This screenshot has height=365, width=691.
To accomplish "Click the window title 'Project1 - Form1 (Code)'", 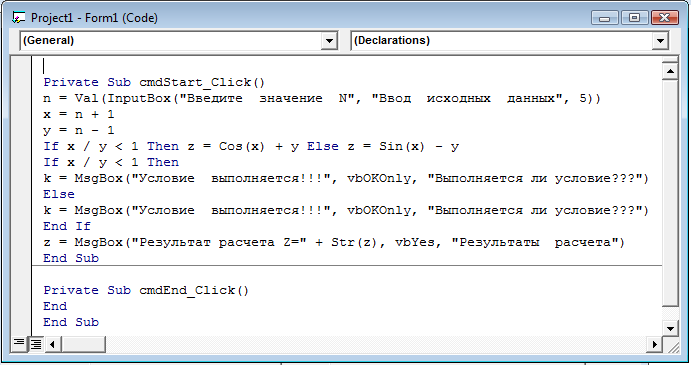I will [x=94, y=18].
